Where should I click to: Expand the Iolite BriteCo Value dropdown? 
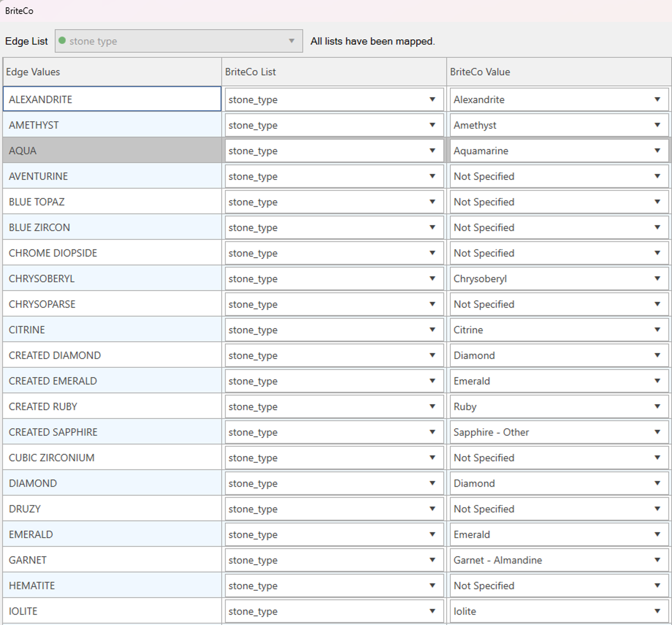click(657, 611)
